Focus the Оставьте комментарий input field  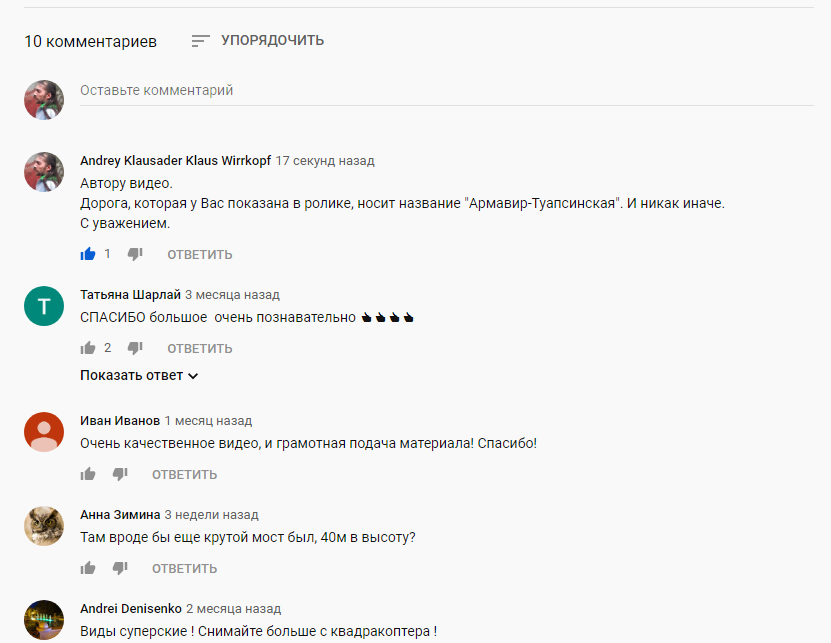[447, 91]
